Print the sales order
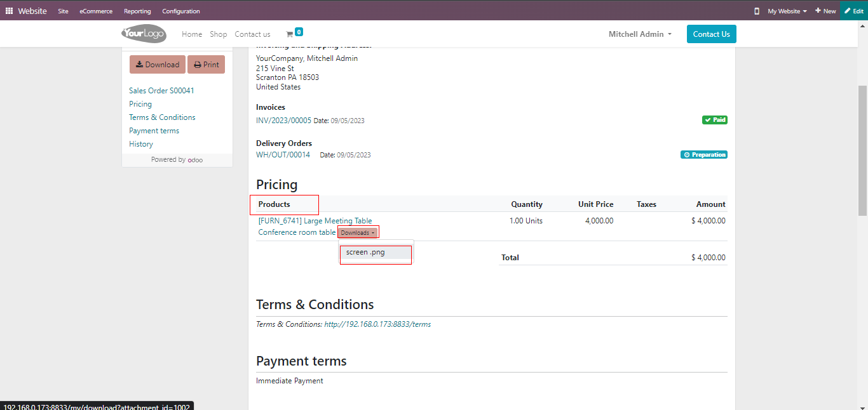Screen dimensions: 868x410 (206, 65)
